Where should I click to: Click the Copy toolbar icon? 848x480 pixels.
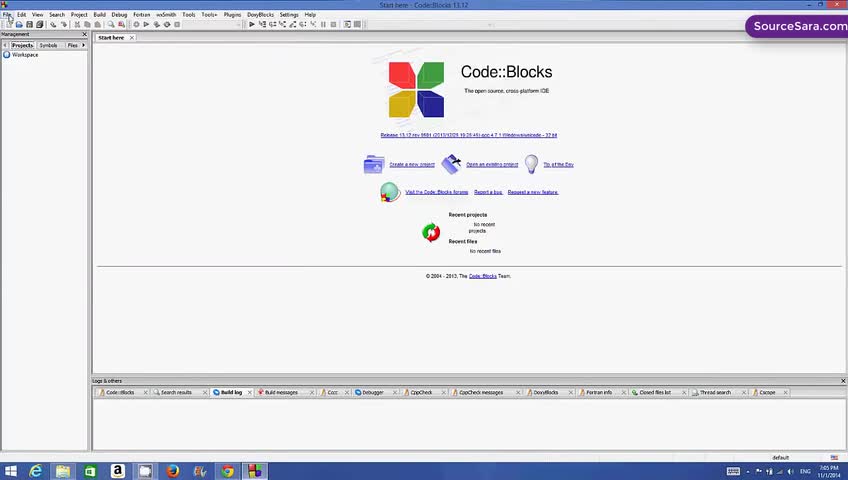pos(87,24)
